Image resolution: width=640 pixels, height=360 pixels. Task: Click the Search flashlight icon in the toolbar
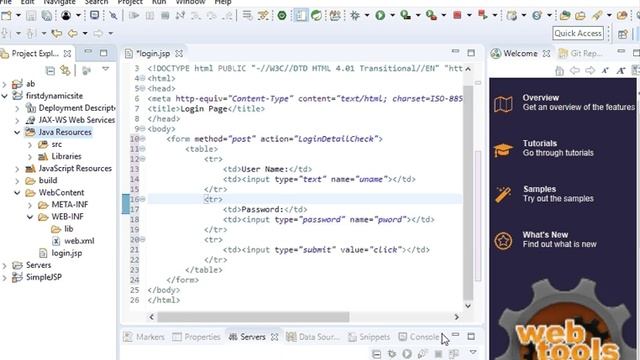click(x=597, y=16)
